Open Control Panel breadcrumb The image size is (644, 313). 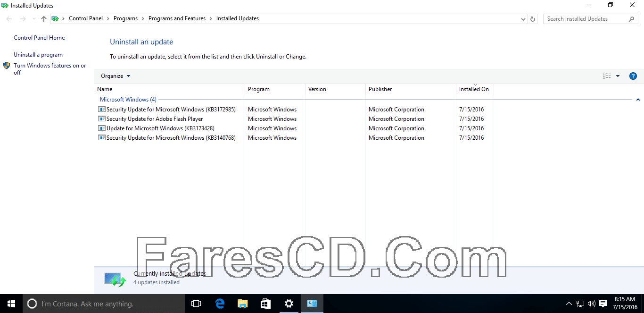point(86,18)
